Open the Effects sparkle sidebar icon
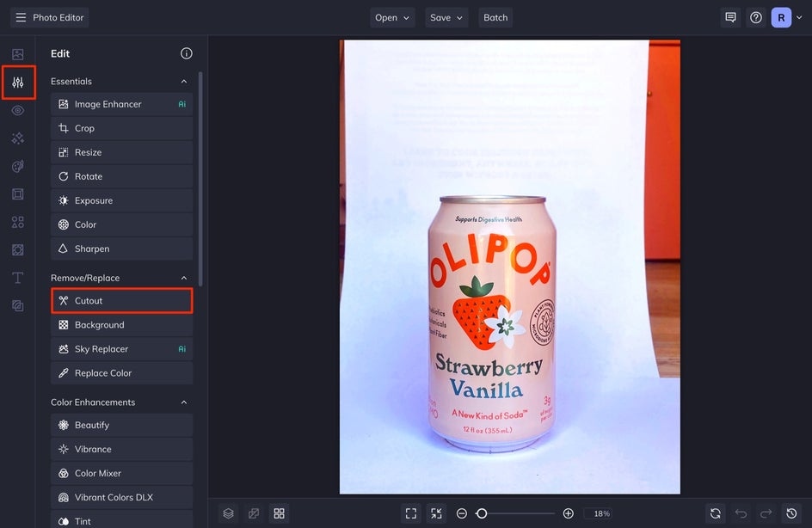The image size is (812, 528). pos(17,138)
